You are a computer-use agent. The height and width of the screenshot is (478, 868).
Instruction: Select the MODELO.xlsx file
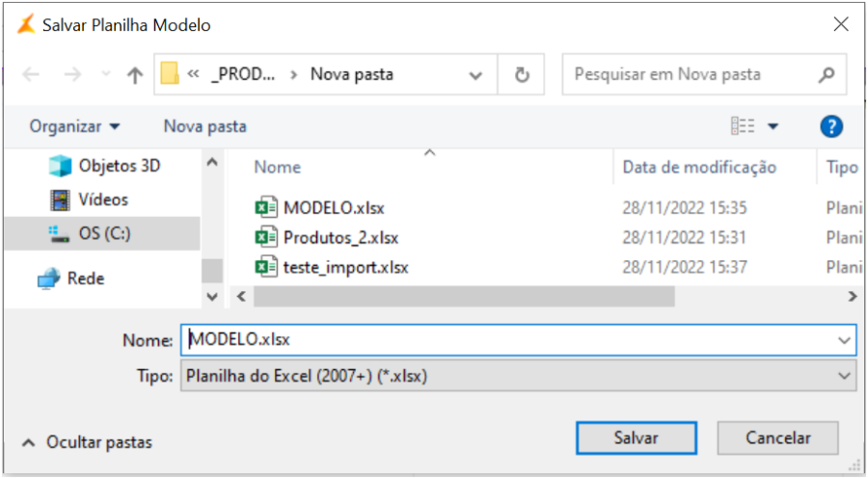pos(334,207)
